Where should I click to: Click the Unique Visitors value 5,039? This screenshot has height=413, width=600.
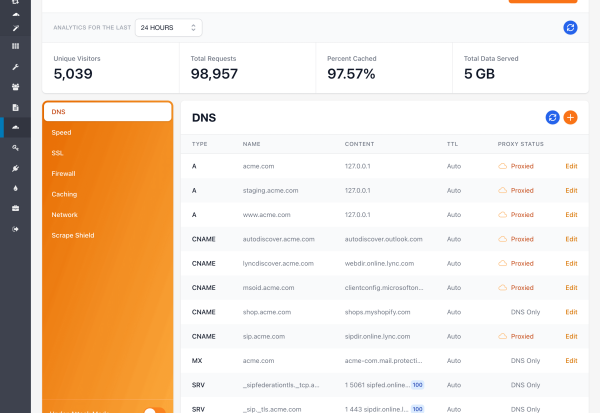(x=73, y=73)
